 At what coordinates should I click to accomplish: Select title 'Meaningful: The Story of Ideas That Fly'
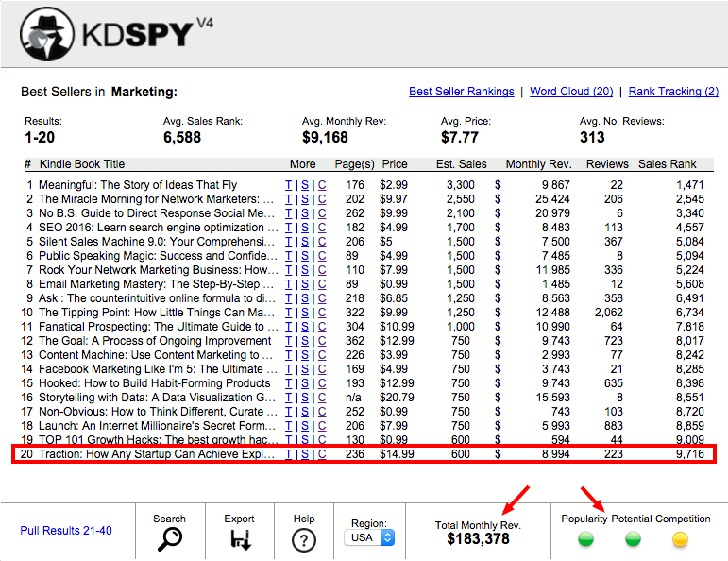138,185
